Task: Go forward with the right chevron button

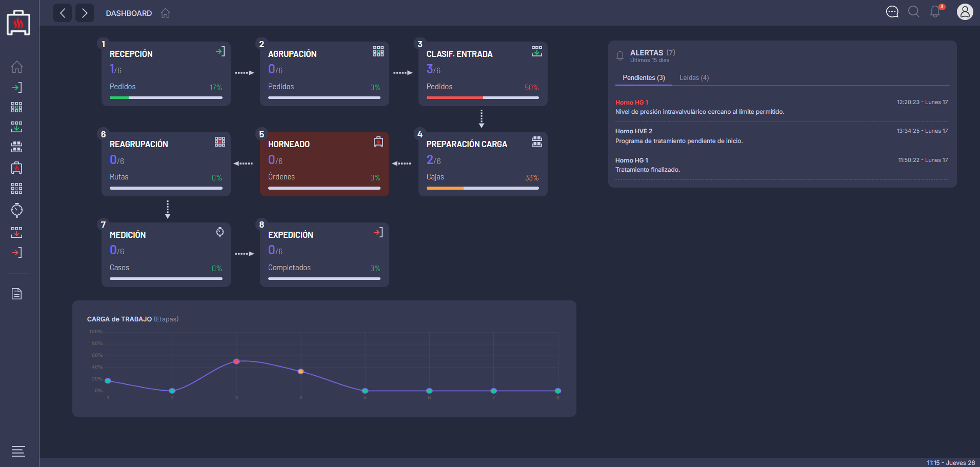Action: 85,13
